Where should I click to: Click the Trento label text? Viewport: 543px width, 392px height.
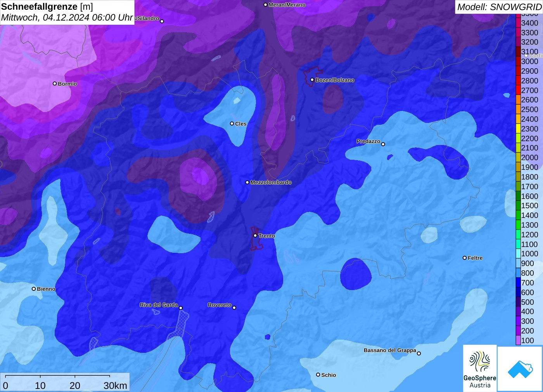click(267, 236)
